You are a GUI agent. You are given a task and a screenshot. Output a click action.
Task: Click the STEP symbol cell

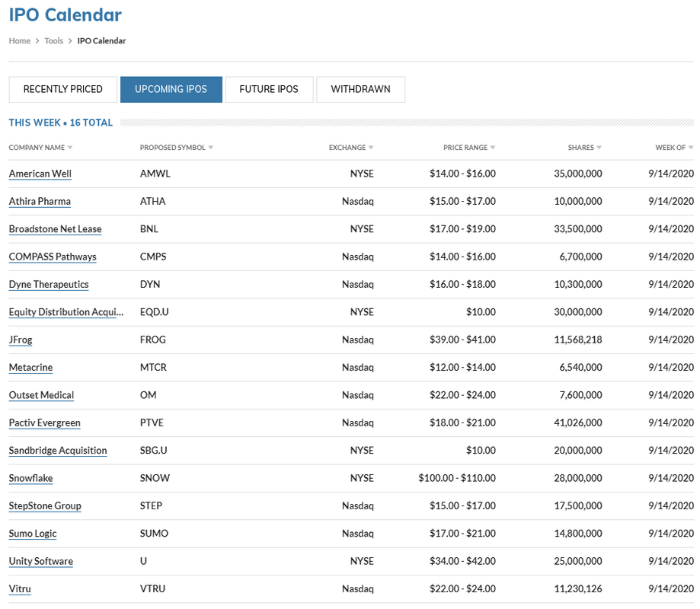pos(151,506)
